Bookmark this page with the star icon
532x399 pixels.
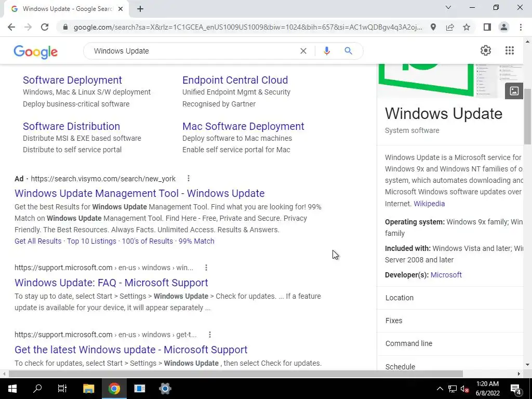[467, 27]
